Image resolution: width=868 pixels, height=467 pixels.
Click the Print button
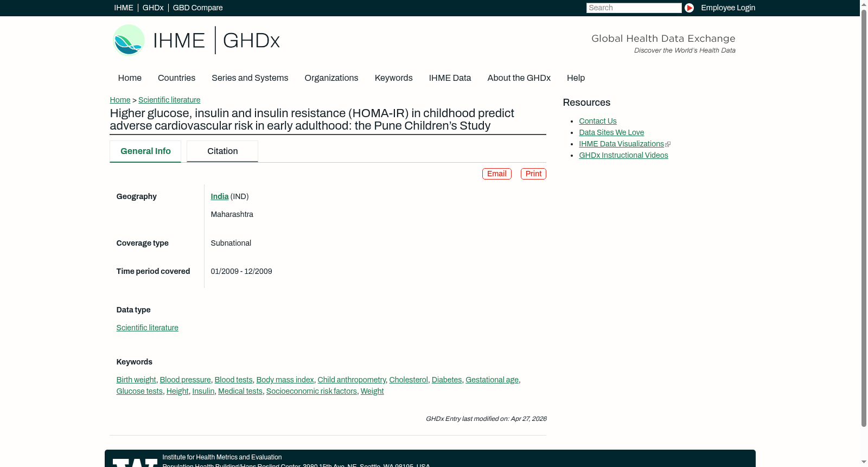point(533,174)
